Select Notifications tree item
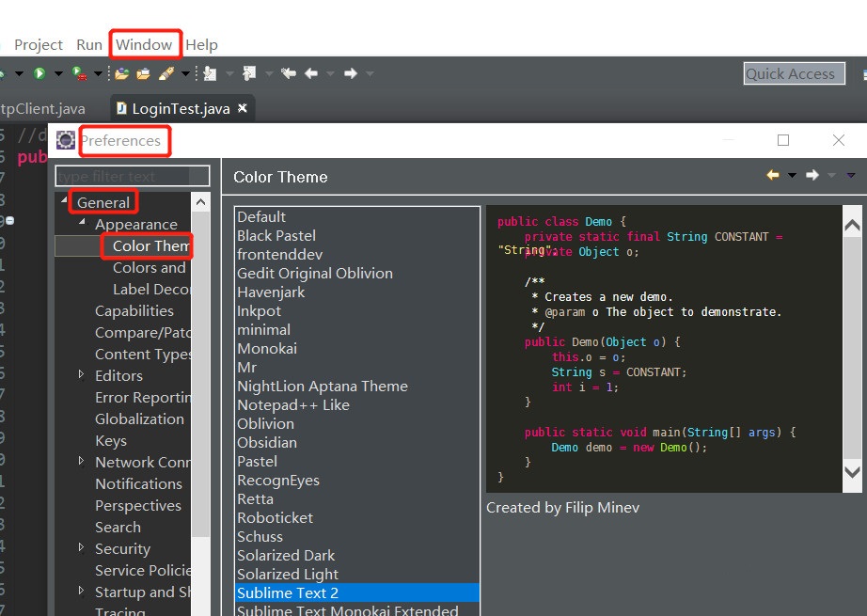The image size is (867, 616). tap(138, 483)
